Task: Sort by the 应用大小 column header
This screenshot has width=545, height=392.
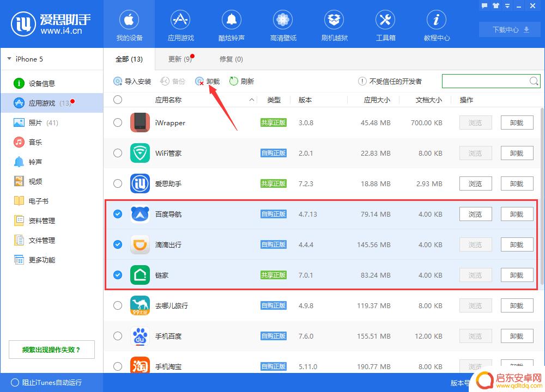Action: [x=377, y=100]
